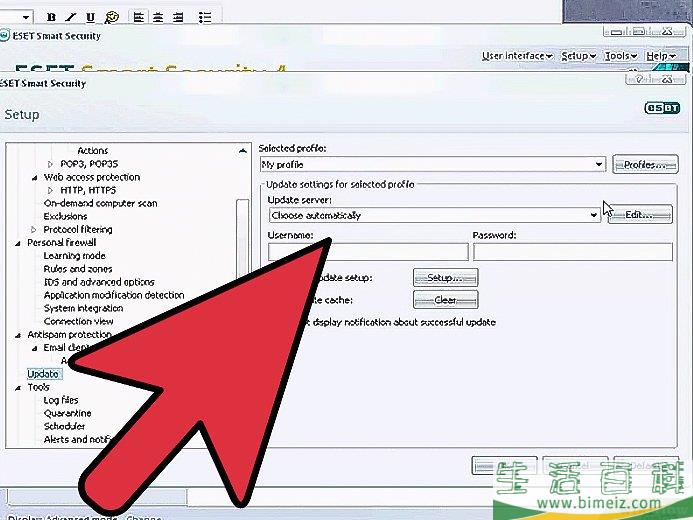The width and height of the screenshot is (693, 520).
Task: Select Quarantine under Tools
Action: click(67, 414)
